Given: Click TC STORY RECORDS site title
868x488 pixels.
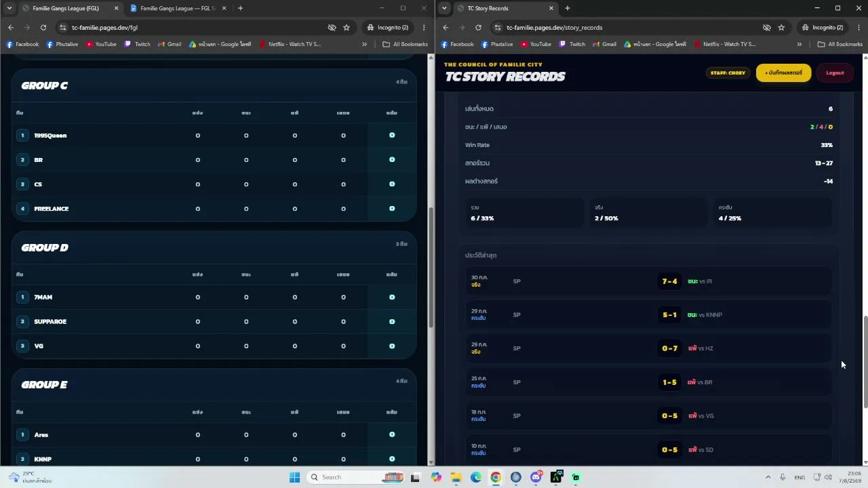Looking at the screenshot, I should click(505, 77).
